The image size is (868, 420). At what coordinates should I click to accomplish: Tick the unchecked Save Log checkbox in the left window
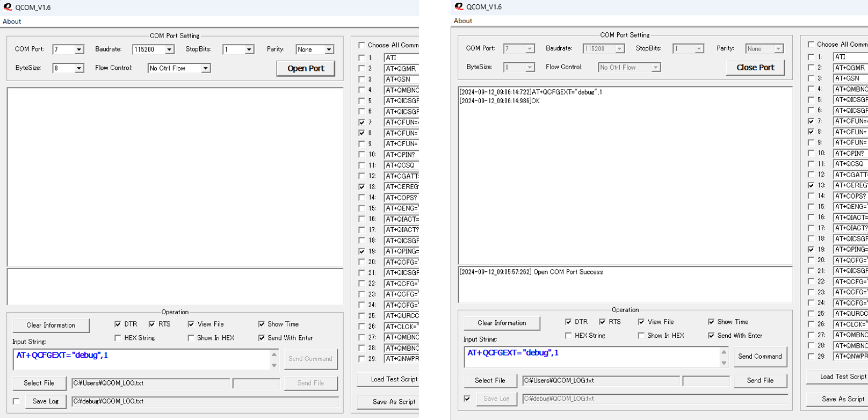pyautogui.click(x=16, y=401)
